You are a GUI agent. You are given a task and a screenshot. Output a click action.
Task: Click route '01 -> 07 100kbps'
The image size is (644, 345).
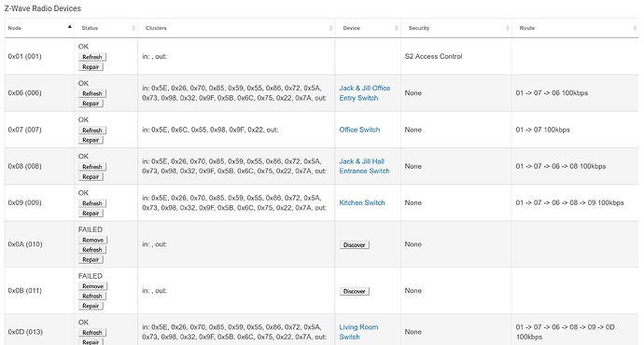542,130
